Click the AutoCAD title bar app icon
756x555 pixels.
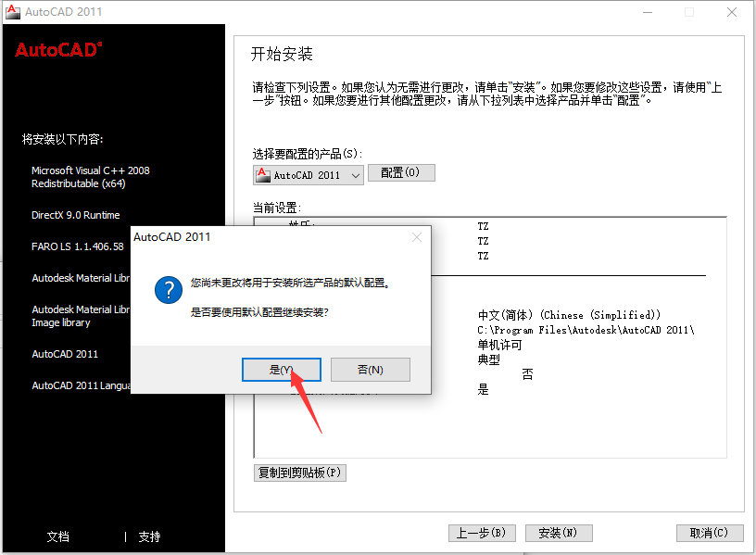coord(13,11)
